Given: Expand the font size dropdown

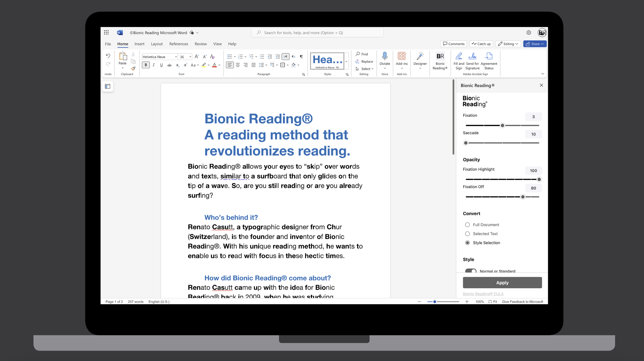Looking at the screenshot, I should 190,57.
